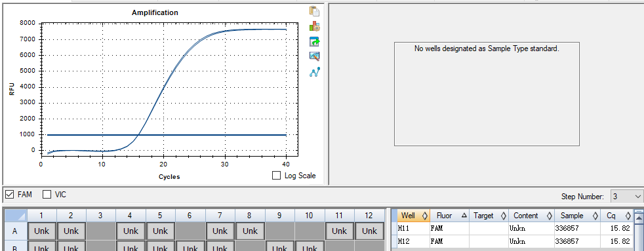Open the Step Number dropdown
Viewport: 644px width, 251px height.
626,197
